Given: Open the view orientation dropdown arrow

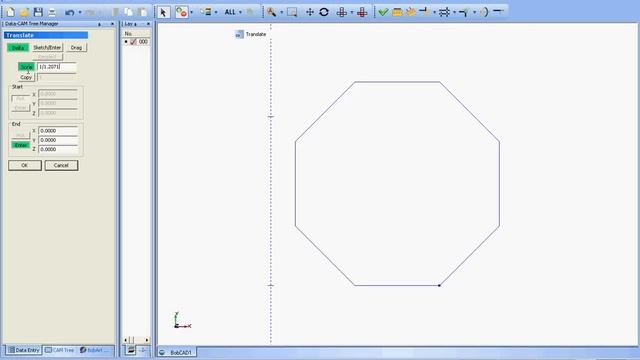Looking at the screenshot, I should (352, 12).
